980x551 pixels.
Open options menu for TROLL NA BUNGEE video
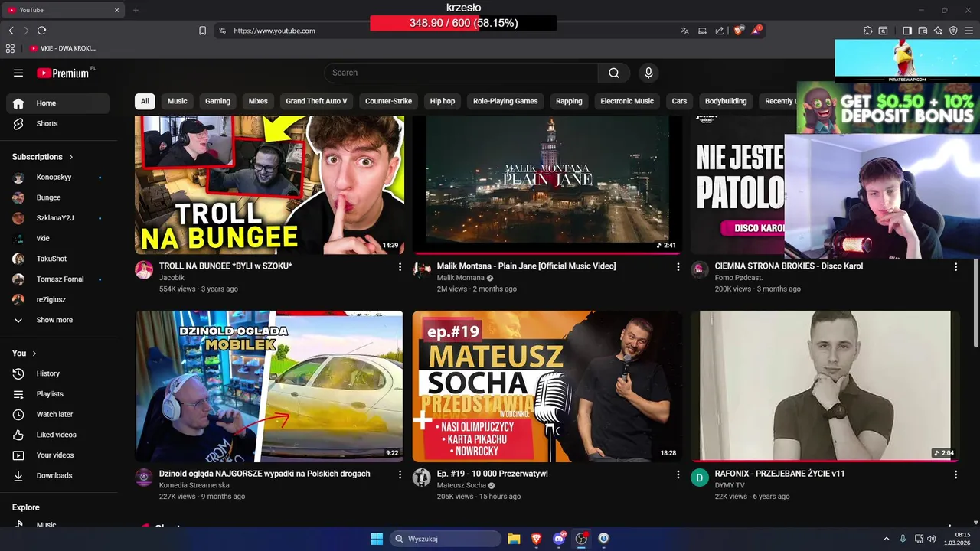point(400,266)
